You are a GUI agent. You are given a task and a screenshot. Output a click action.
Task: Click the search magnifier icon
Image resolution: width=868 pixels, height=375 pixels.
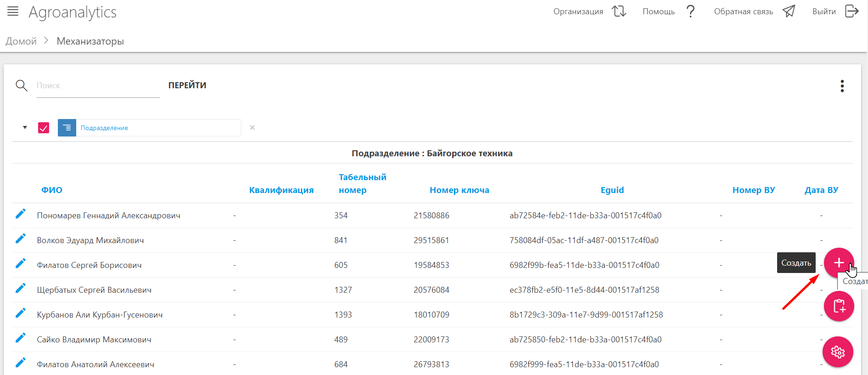[x=22, y=85]
